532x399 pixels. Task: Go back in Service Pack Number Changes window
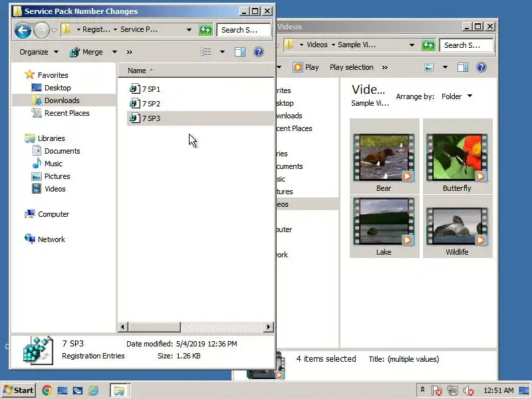pos(23,30)
